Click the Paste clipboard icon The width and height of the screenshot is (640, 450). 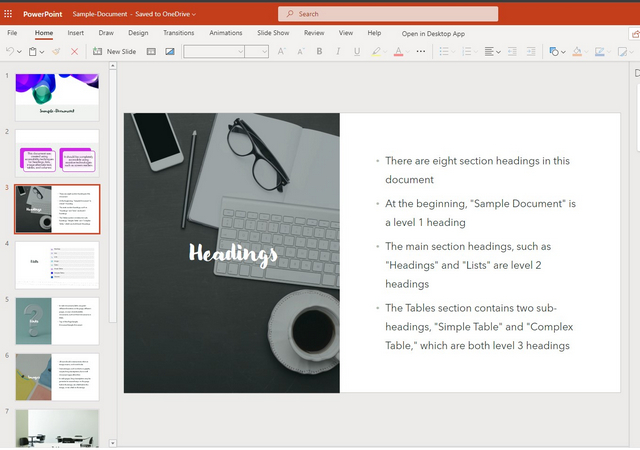33,51
